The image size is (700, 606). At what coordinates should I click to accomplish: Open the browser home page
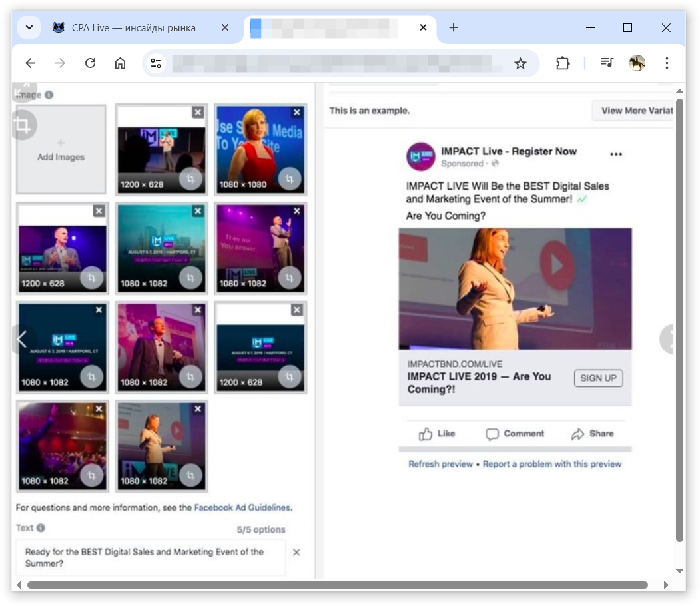[120, 63]
